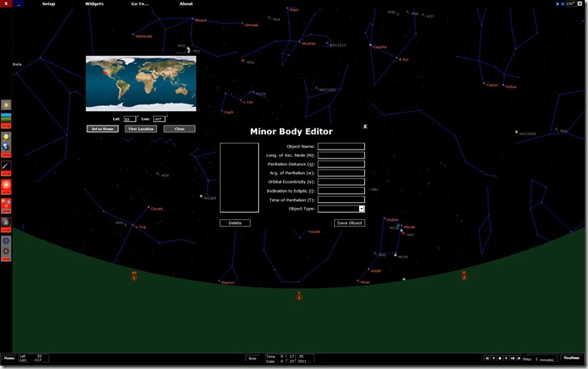Toggle the star display icon in sidebar

(6, 105)
